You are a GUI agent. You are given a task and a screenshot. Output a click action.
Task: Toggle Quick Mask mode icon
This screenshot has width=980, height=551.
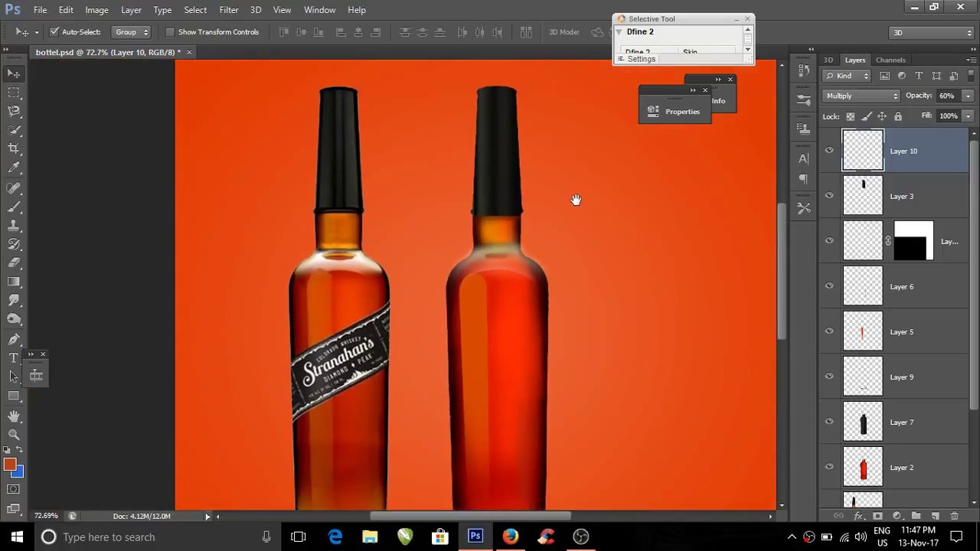14,489
